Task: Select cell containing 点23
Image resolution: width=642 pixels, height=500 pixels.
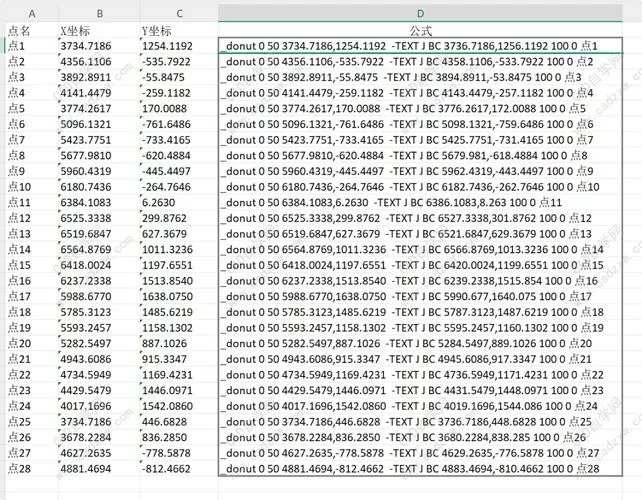Action: pos(32,390)
